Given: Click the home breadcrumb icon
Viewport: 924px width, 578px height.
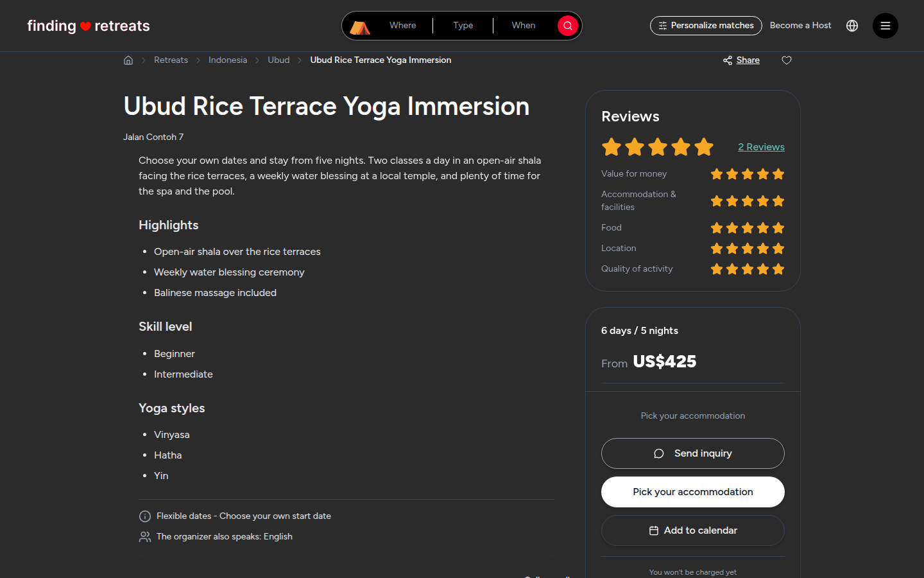Looking at the screenshot, I should pos(128,60).
